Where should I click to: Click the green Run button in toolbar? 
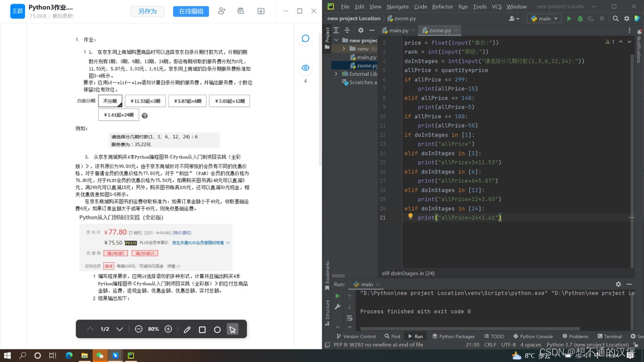(x=569, y=19)
